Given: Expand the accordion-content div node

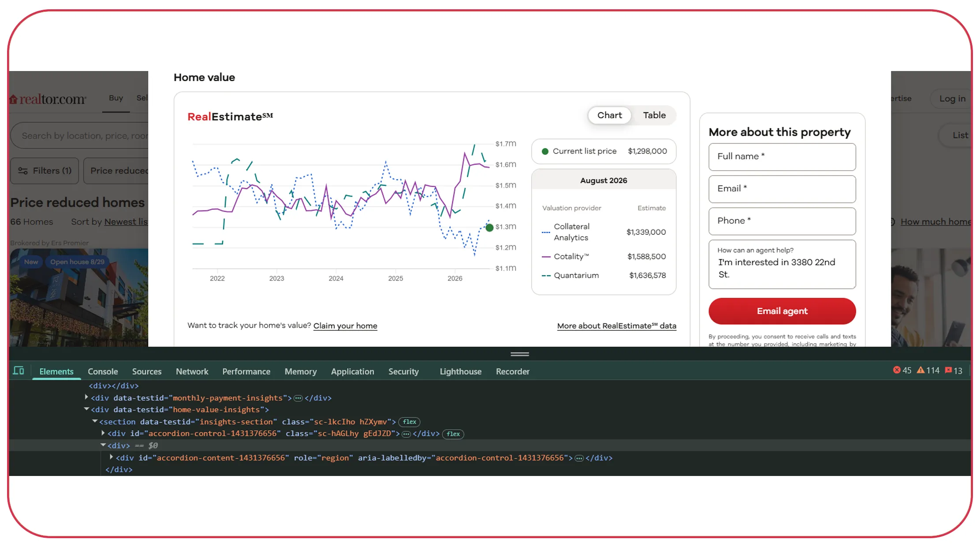Looking at the screenshot, I should pos(112,457).
